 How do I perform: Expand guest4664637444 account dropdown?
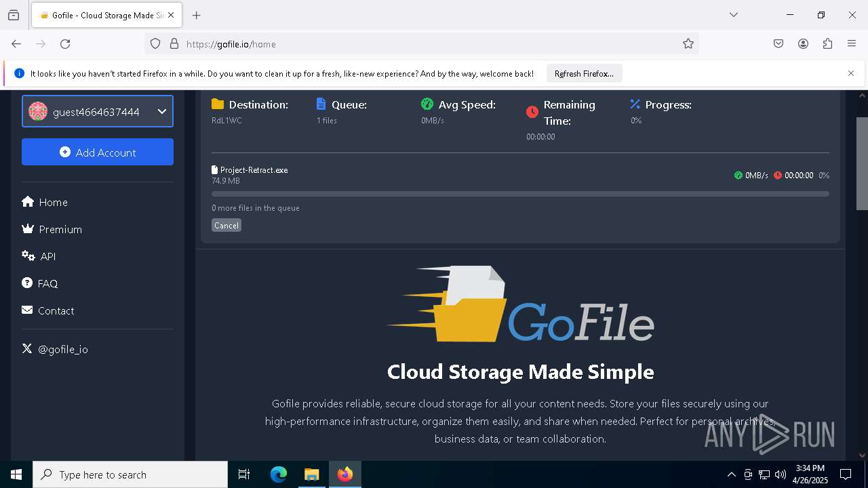(x=98, y=111)
